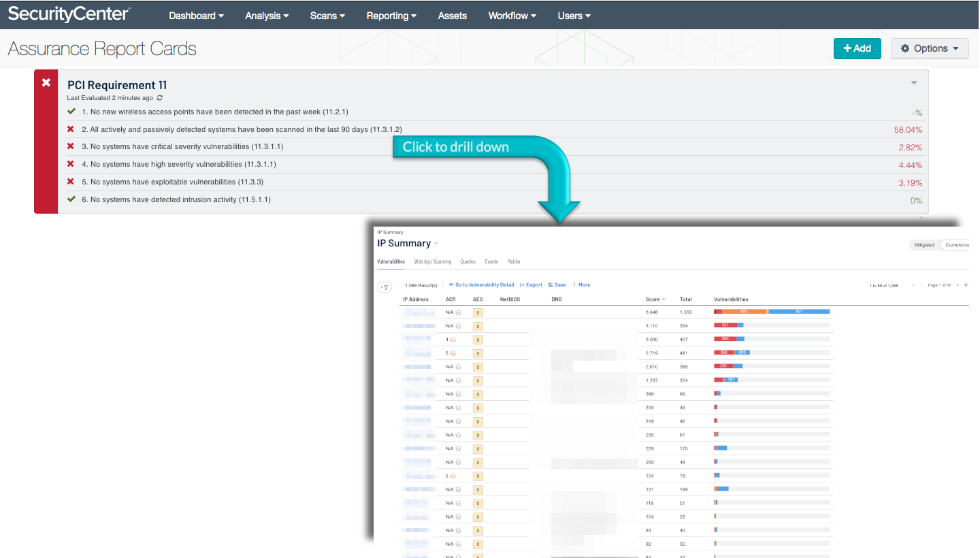Click the red X beside policy 3
Viewport: 980px width, 558px height.
click(71, 146)
